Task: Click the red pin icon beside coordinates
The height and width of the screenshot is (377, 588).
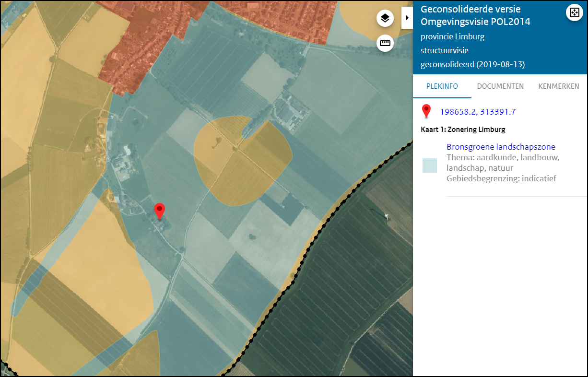Action: 426,111
